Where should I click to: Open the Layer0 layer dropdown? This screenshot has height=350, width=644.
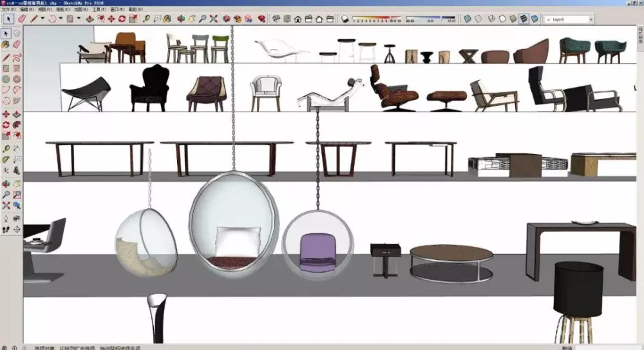point(568,19)
